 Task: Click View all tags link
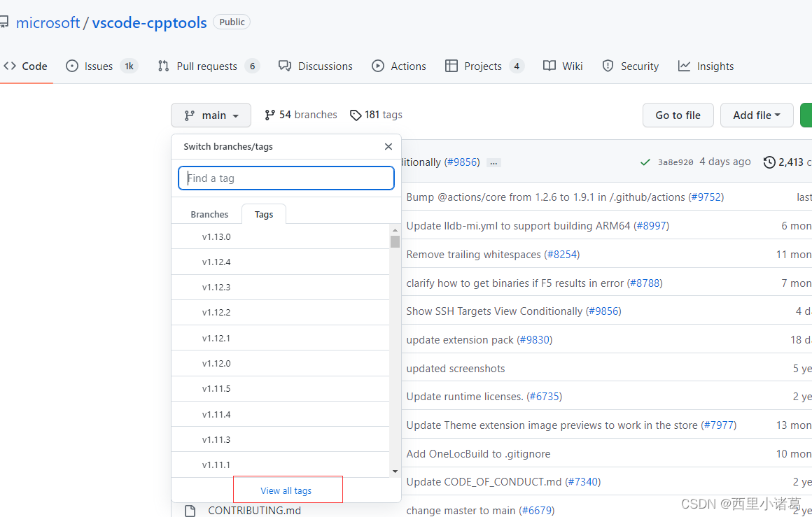pyautogui.click(x=286, y=490)
